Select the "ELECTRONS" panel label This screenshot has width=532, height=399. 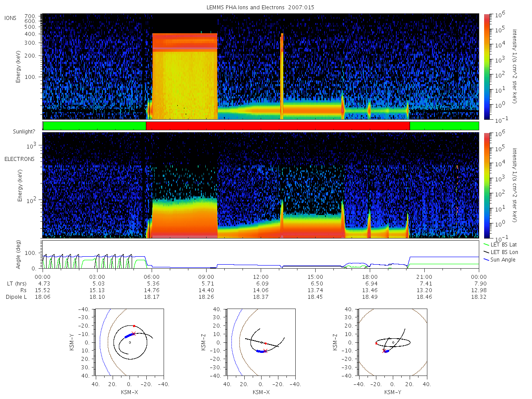pyautogui.click(x=20, y=159)
